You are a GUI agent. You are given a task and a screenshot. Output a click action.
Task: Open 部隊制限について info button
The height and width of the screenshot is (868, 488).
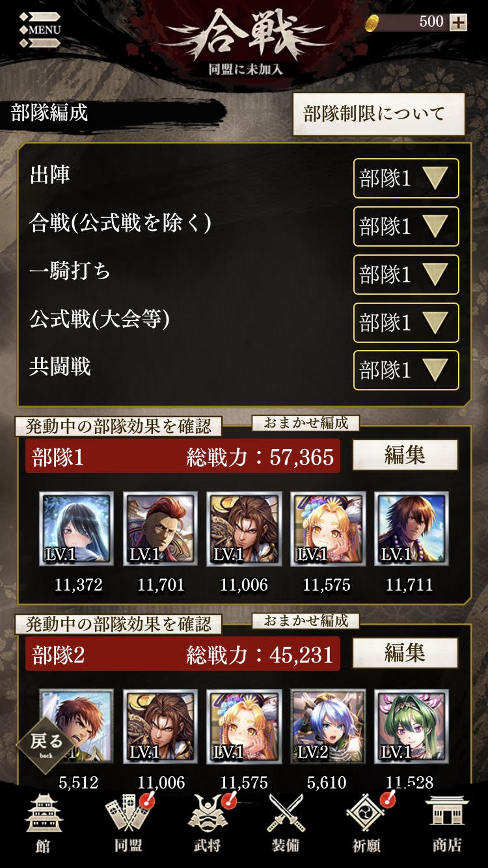(379, 115)
